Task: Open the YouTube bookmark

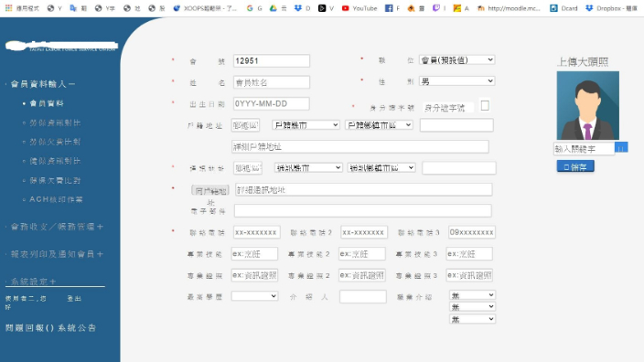Action: point(360,8)
